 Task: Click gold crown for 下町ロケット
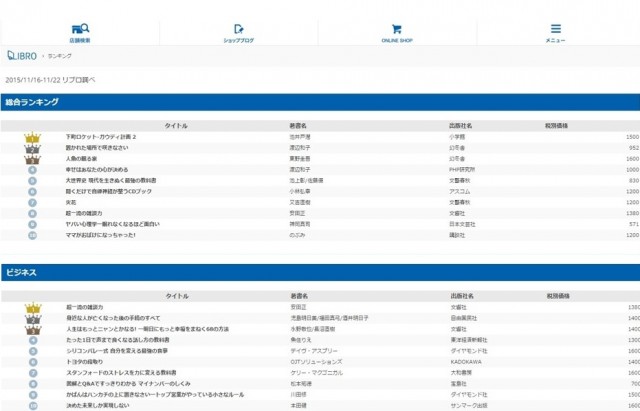click(x=32, y=136)
